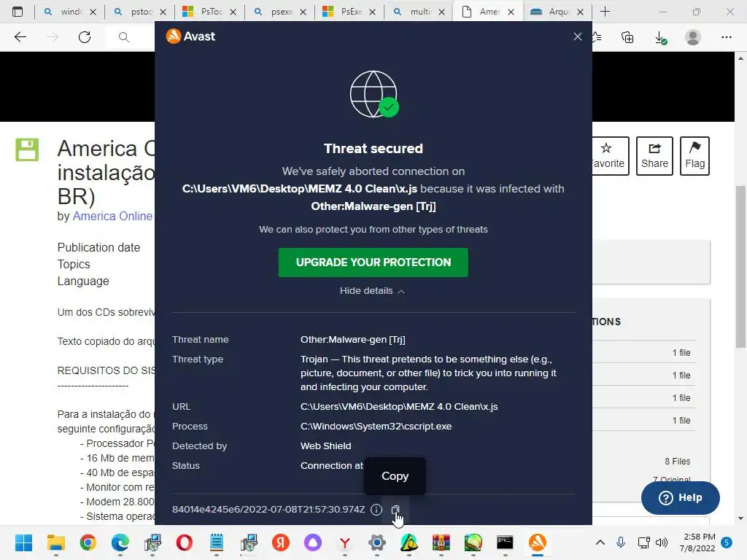Image resolution: width=747 pixels, height=560 pixels.
Task: Copy the threat ID with the copy icon
Action: [x=395, y=510]
